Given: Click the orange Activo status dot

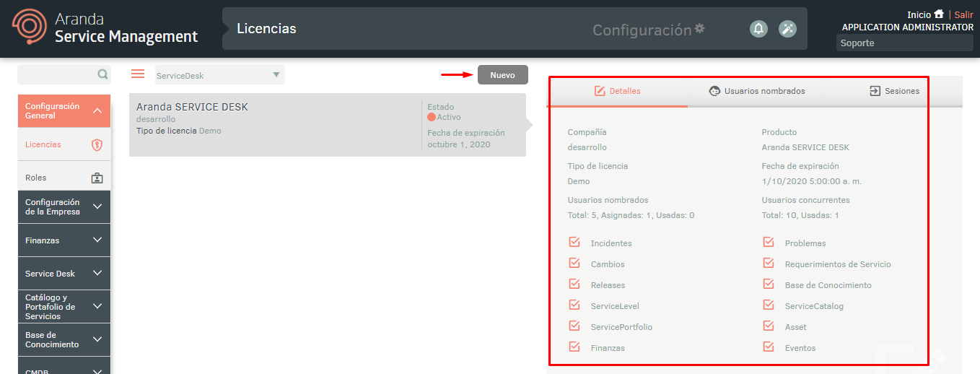Looking at the screenshot, I should pyautogui.click(x=432, y=117).
